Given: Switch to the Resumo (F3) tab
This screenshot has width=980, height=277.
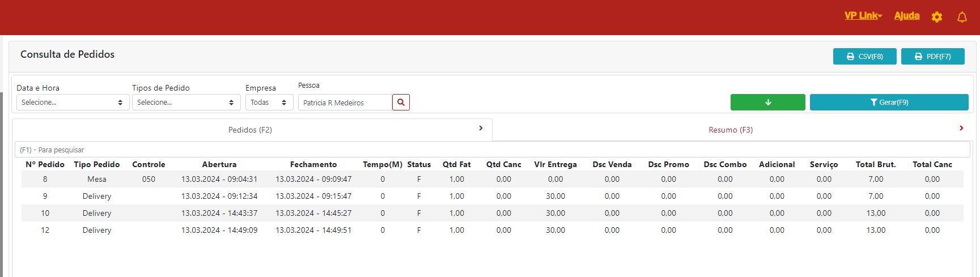Looking at the screenshot, I should (x=730, y=130).
